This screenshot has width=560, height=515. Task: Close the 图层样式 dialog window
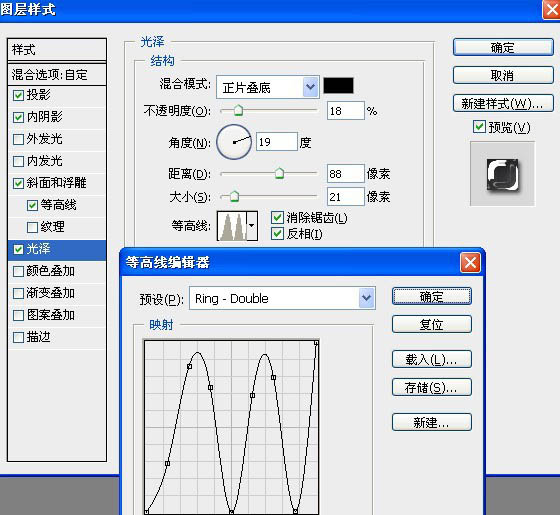[551, 9]
